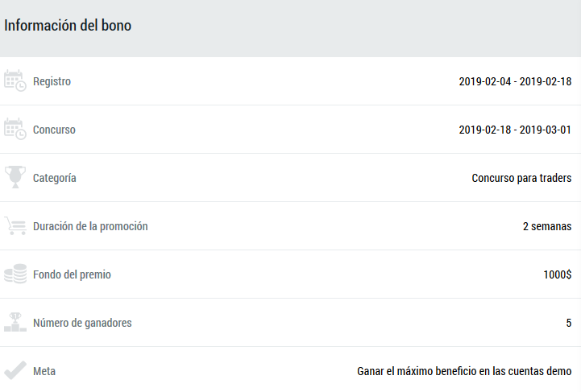
Task: Click the "2 semanas" duration value
Action: tap(547, 226)
